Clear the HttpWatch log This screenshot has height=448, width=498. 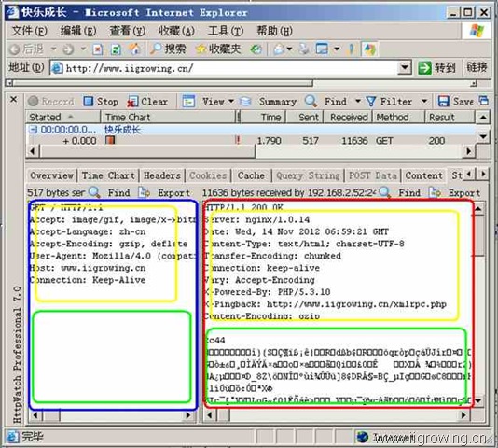(147, 102)
